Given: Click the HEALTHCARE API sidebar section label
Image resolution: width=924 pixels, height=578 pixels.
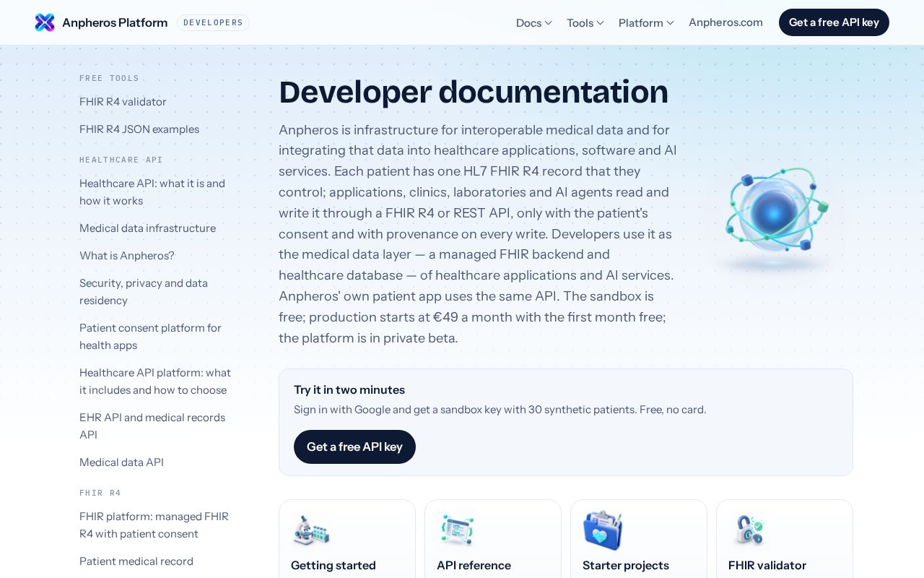Looking at the screenshot, I should [121, 160].
